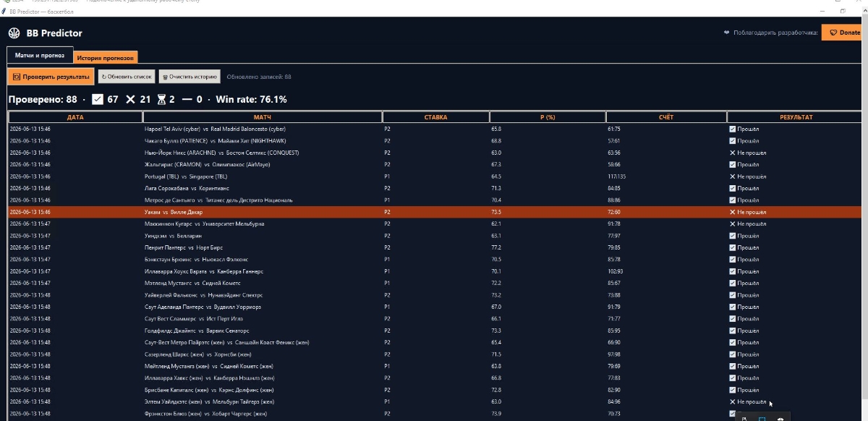Sort by the РЕЗУЛЬТАТ column header
The width and height of the screenshot is (868, 421).
coord(796,117)
